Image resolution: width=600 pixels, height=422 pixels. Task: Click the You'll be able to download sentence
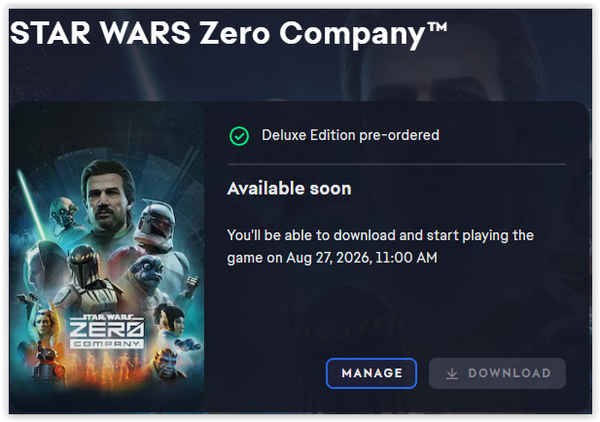click(x=380, y=246)
